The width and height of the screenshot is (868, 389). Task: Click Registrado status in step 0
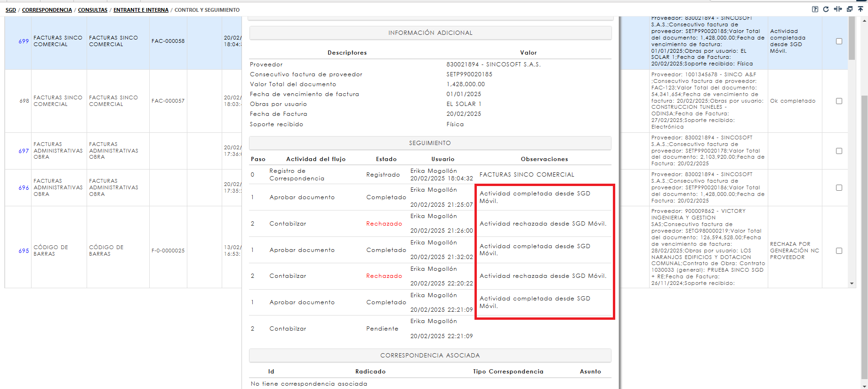(383, 175)
